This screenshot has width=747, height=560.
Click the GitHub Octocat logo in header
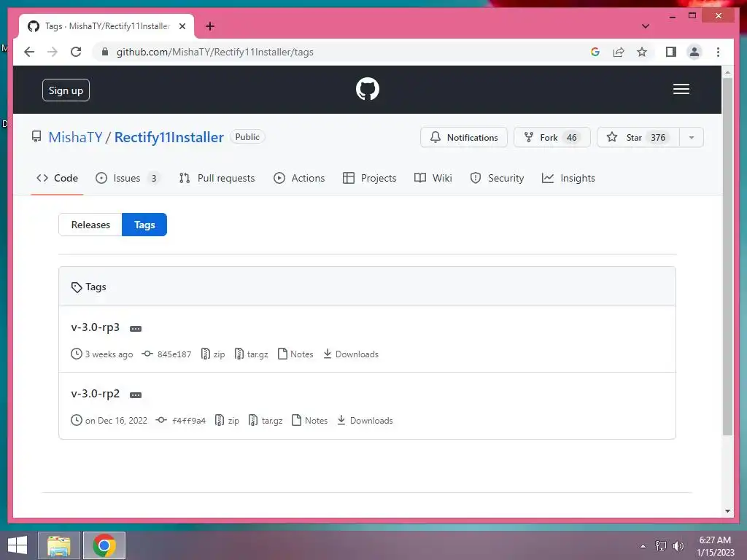368,89
